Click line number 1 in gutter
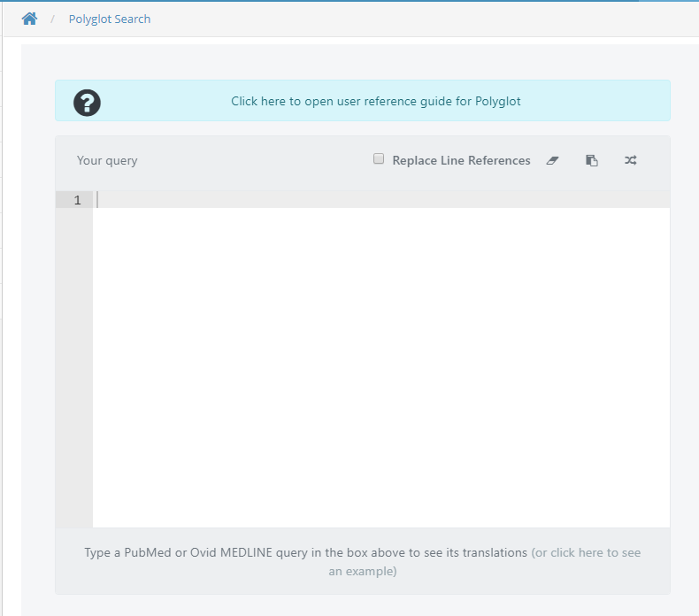 pos(78,200)
